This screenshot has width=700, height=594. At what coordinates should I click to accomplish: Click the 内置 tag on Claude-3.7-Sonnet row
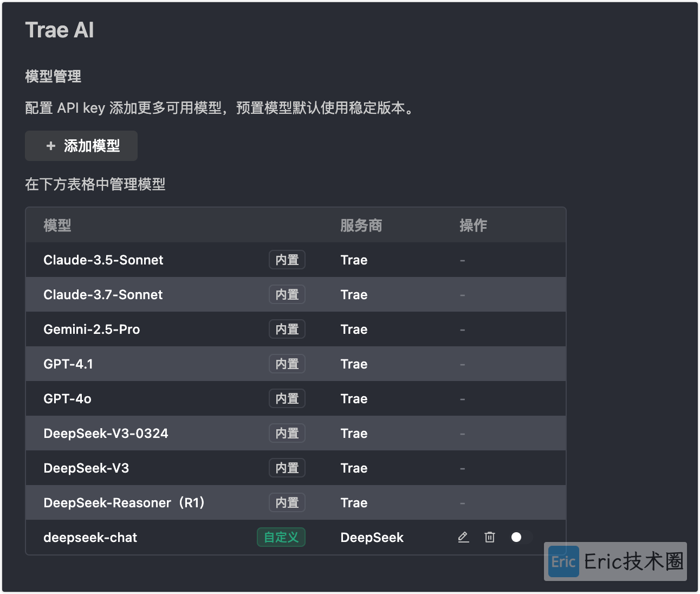click(287, 294)
